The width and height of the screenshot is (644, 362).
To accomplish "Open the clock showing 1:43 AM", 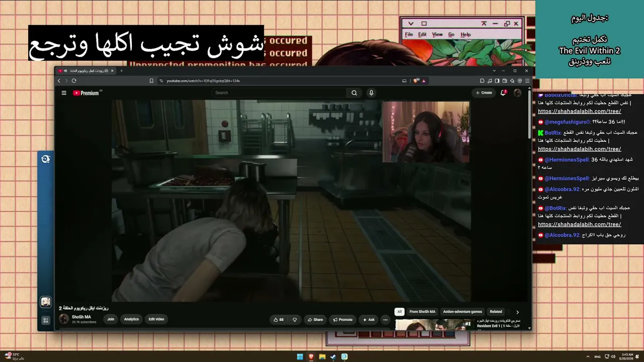I will pyautogui.click(x=626, y=356).
